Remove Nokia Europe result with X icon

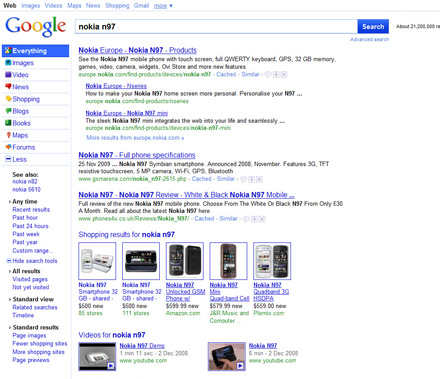coord(284,75)
